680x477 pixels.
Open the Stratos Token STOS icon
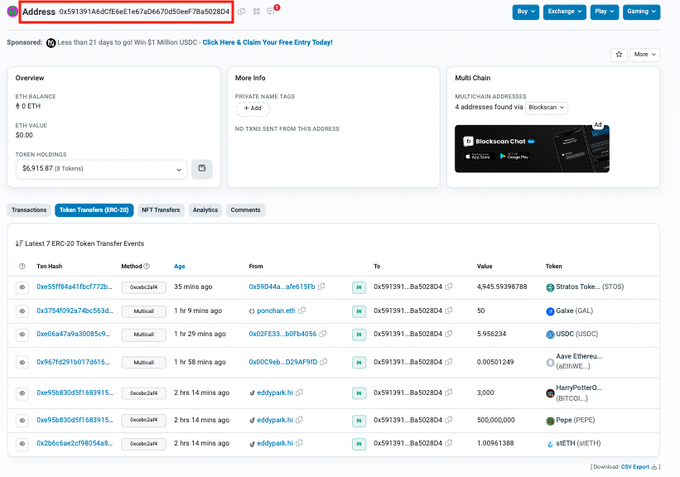[550, 287]
